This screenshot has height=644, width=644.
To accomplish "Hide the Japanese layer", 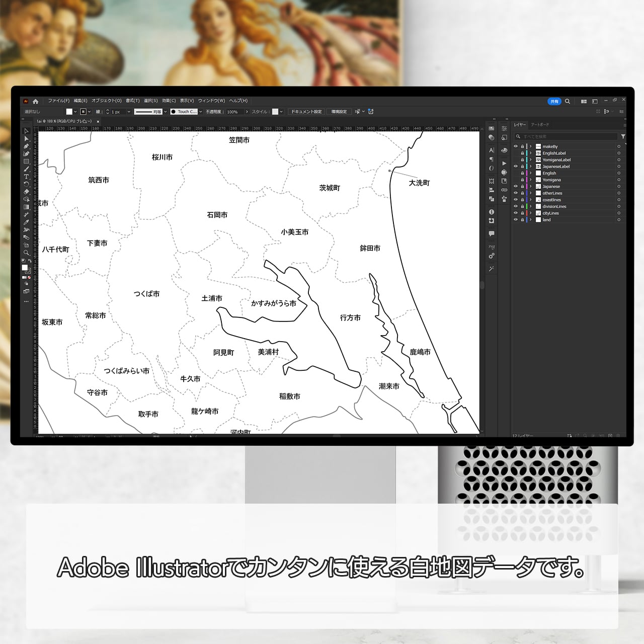I will [515, 186].
